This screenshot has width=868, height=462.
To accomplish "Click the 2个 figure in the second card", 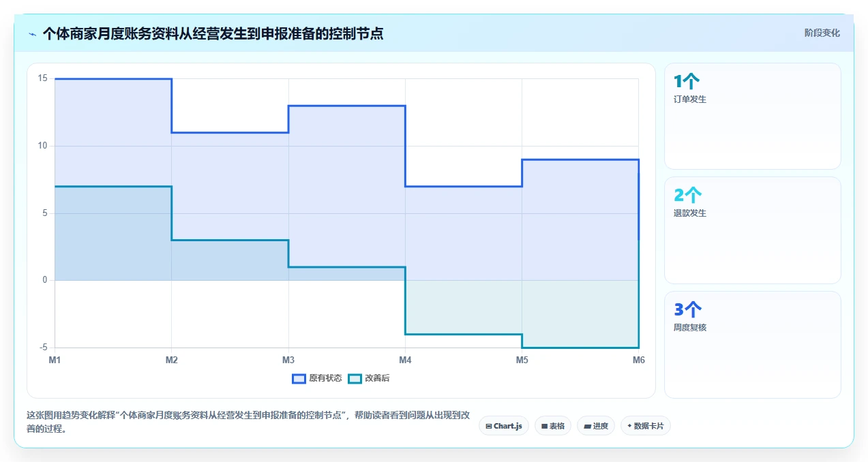I will pos(687,196).
